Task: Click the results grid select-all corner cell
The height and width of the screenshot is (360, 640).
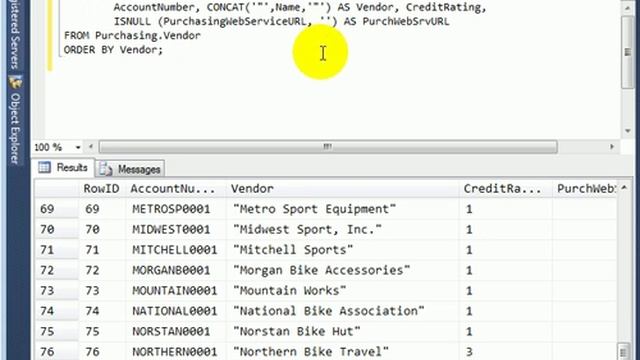Action: [x=57, y=189]
